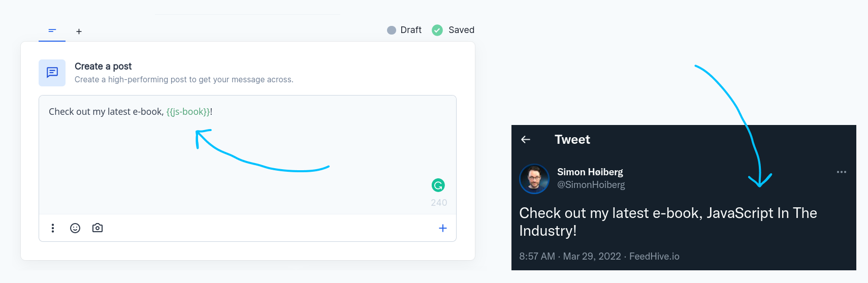Click the Draft status indicator

(405, 30)
